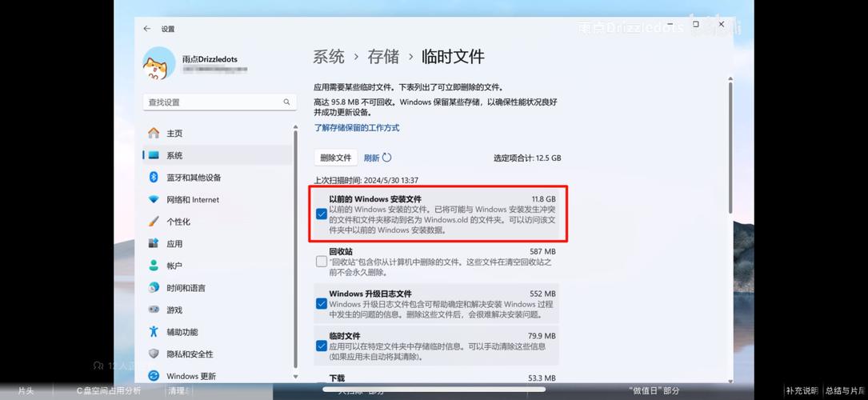The height and width of the screenshot is (400, 868).
Task: Uncheck Windows 升级日志文件 checkbox
Action: pos(321,304)
